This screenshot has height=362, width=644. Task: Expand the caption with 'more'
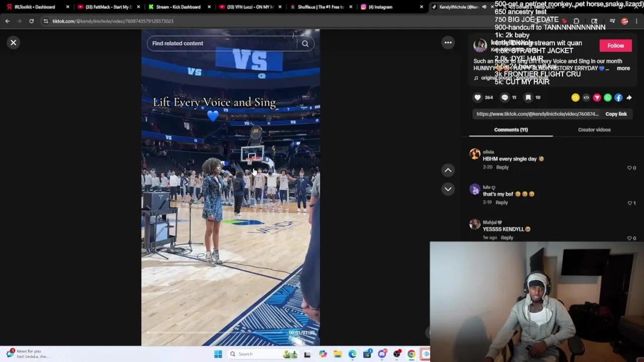click(623, 68)
